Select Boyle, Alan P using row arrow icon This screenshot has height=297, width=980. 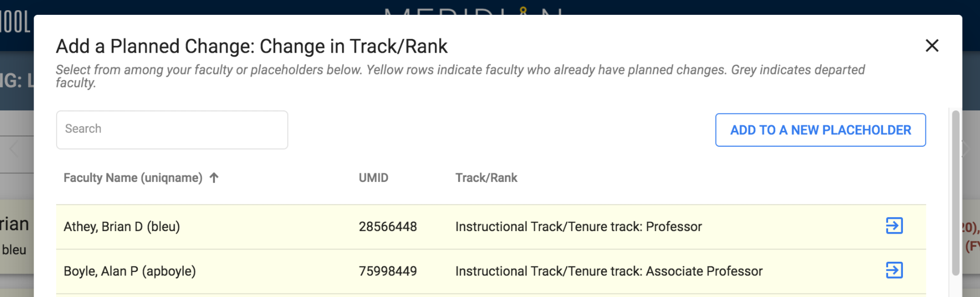tap(894, 270)
